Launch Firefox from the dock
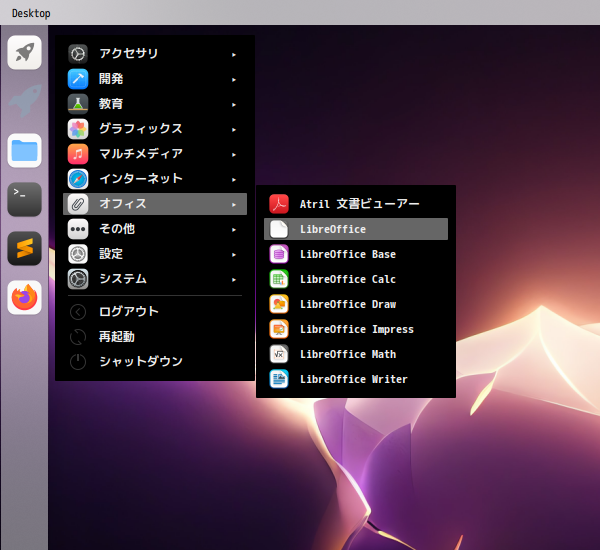The height and width of the screenshot is (550, 600). (x=24, y=297)
